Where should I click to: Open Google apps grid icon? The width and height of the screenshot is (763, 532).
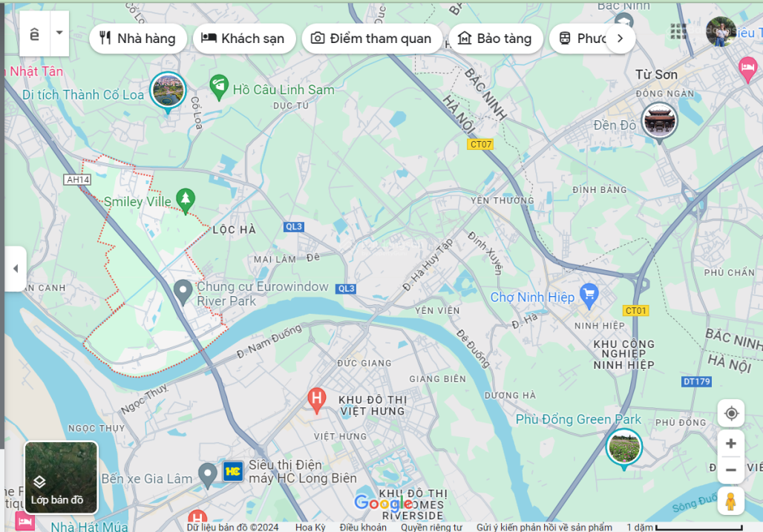678,31
